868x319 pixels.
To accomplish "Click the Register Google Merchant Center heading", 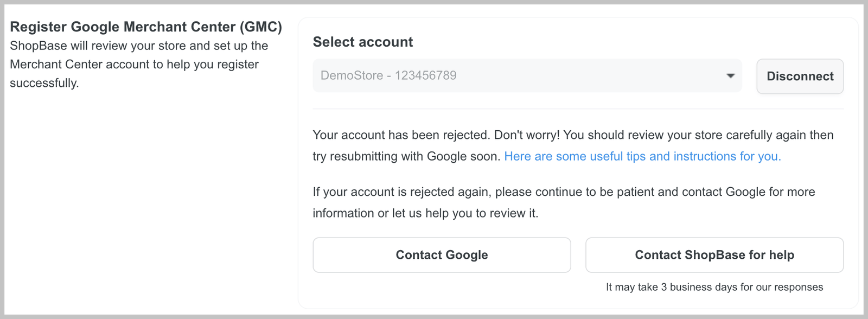I will click(145, 27).
